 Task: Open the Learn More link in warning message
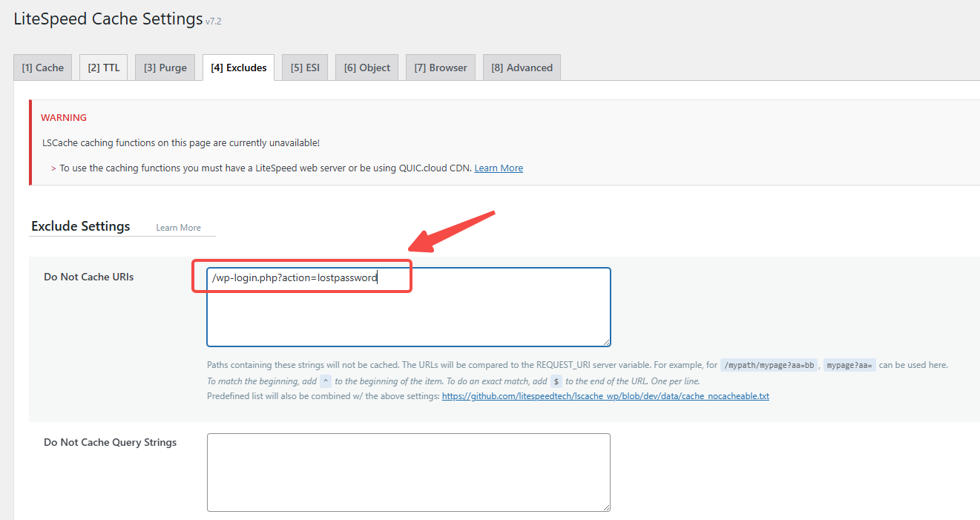[x=499, y=168]
